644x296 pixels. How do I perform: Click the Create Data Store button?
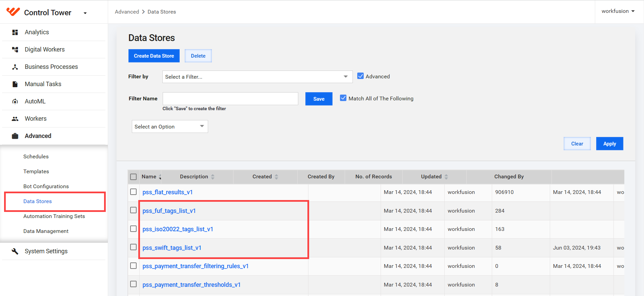(x=154, y=56)
